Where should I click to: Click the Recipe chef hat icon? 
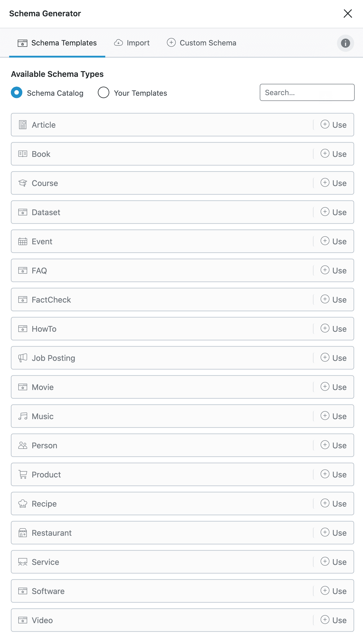pyautogui.click(x=23, y=504)
